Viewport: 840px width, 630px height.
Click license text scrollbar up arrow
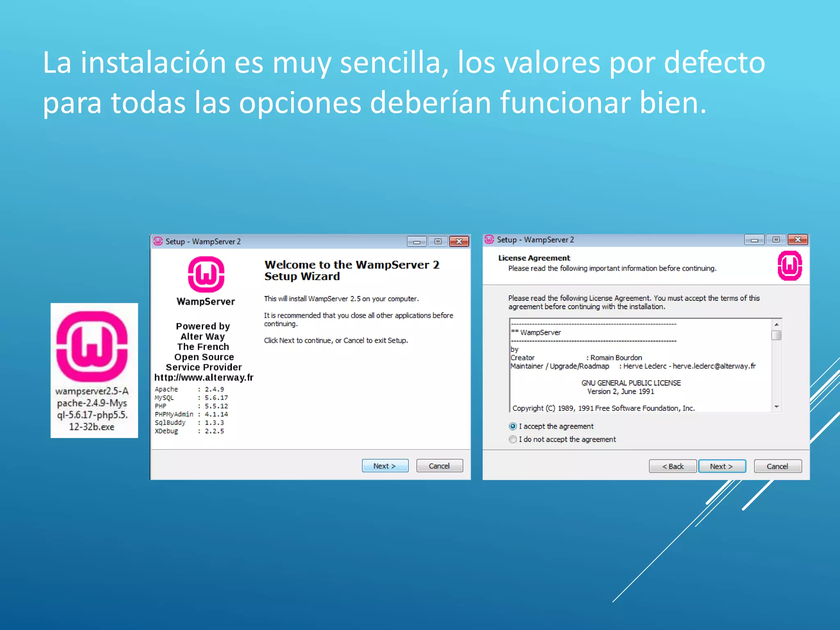pyautogui.click(x=776, y=324)
